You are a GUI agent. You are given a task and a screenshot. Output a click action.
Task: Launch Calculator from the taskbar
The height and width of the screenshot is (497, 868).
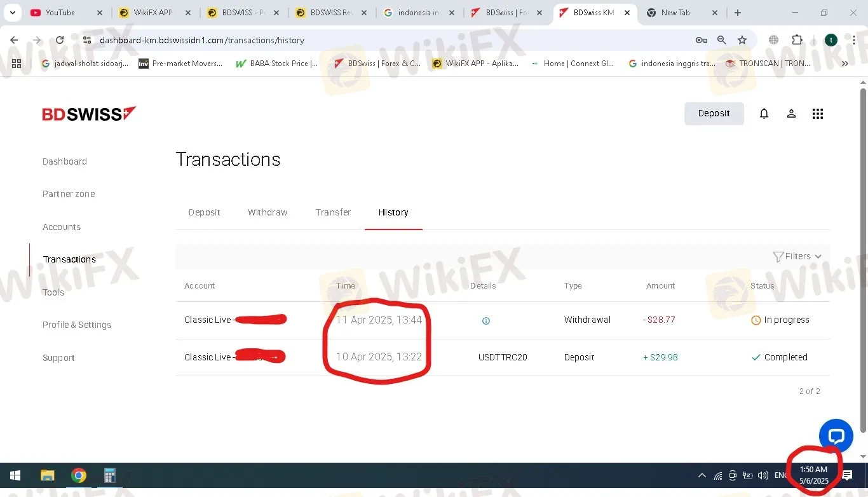[x=110, y=475]
